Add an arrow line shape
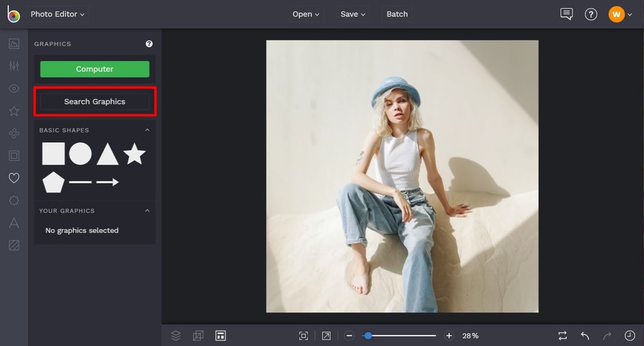Screen dimensions: 644x346 [108, 182]
